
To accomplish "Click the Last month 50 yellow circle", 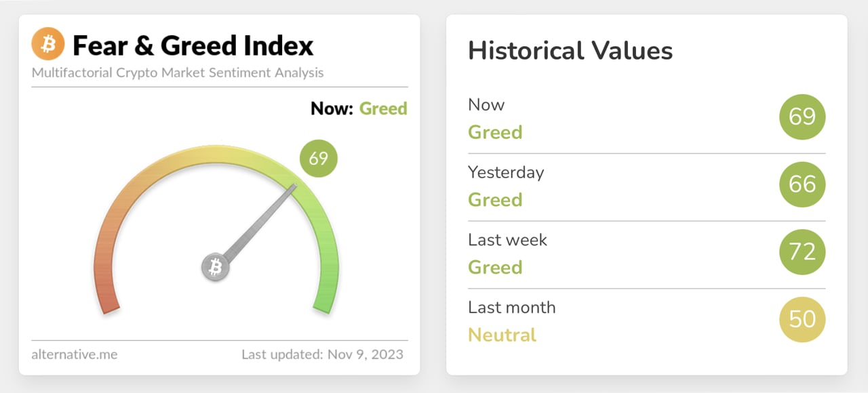I will pyautogui.click(x=802, y=319).
